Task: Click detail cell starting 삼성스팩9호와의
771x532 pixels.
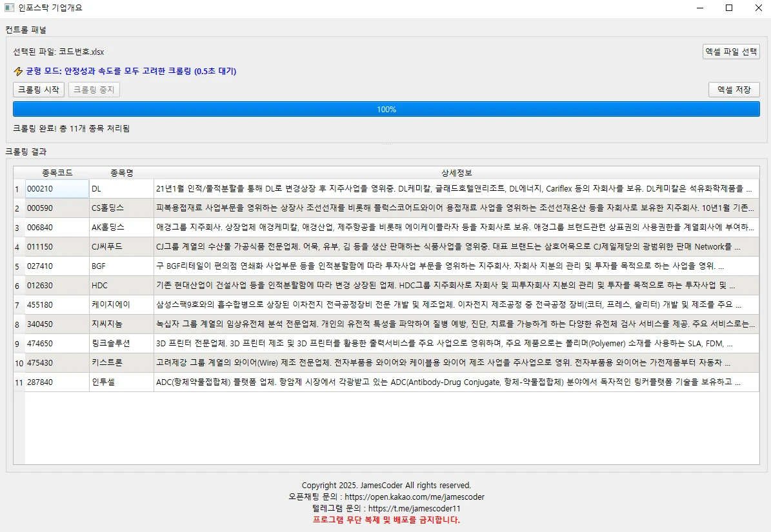Action: coord(456,304)
